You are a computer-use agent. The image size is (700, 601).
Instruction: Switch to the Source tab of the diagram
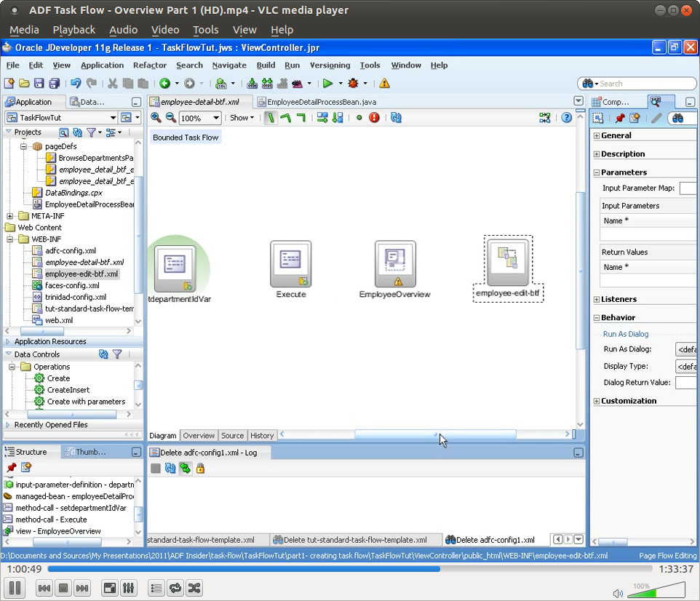click(232, 435)
